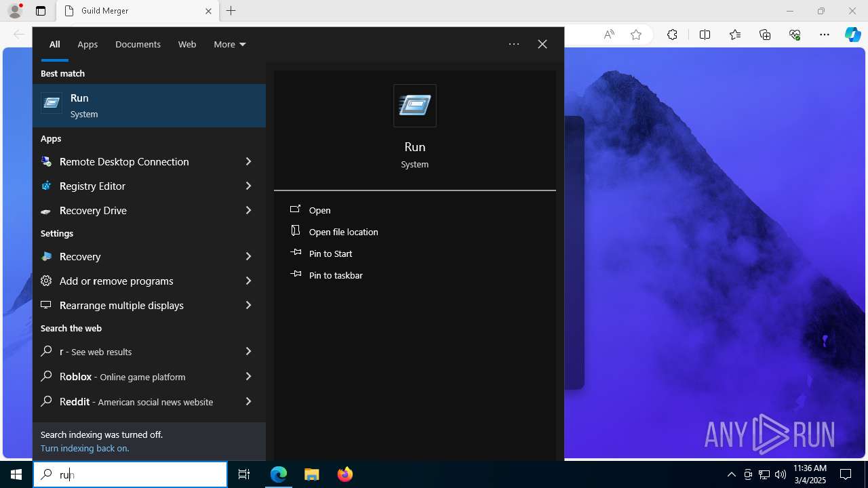Open Edge Settings and more menu
The height and width of the screenshot is (488, 868).
[825, 35]
